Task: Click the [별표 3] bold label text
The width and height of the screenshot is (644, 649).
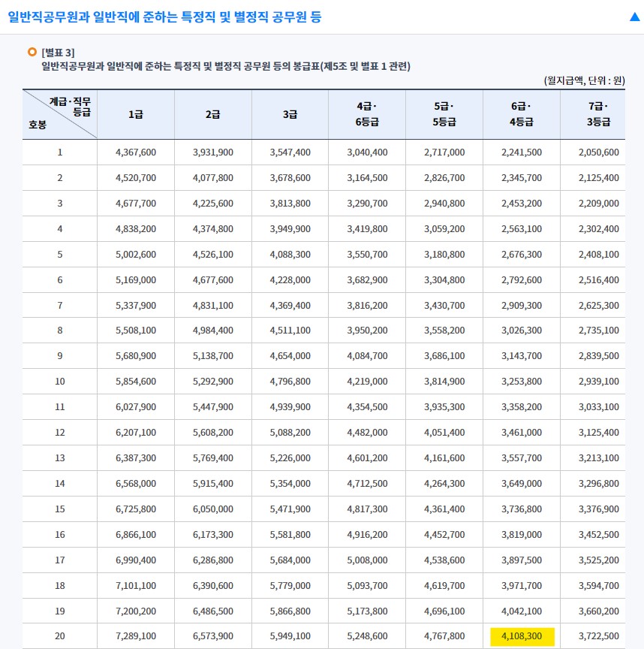Action: tap(56, 50)
